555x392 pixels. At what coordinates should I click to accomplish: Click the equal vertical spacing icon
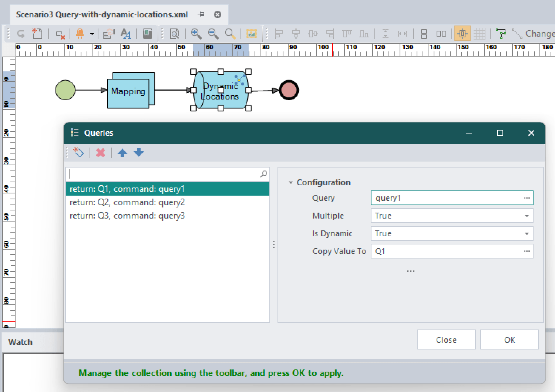[x=385, y=34]
